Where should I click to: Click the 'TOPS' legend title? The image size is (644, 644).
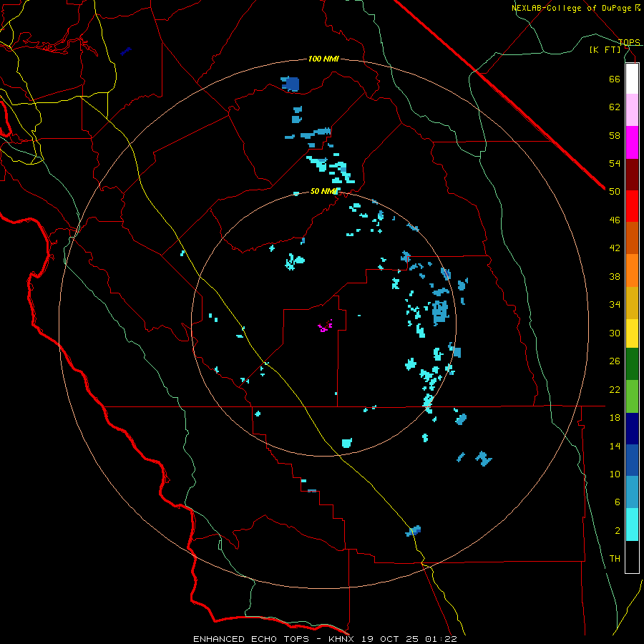[629, 42]
